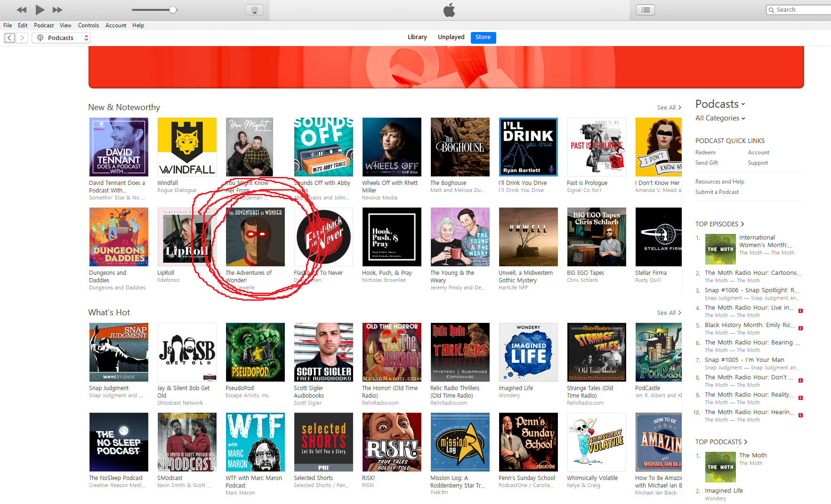Screen dimensions: 831x504
Task: Click the Apple logo in the top display
Action: 449,10
